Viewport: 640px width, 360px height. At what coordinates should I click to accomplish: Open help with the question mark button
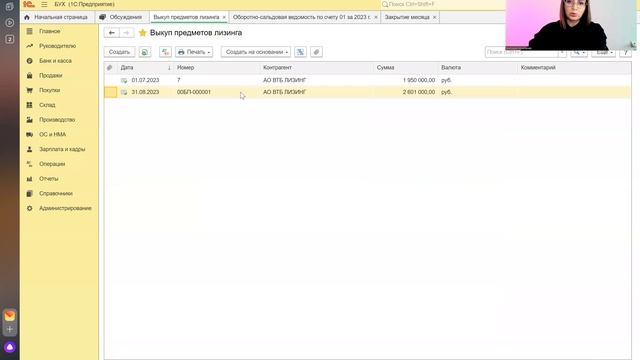[625, 52]
